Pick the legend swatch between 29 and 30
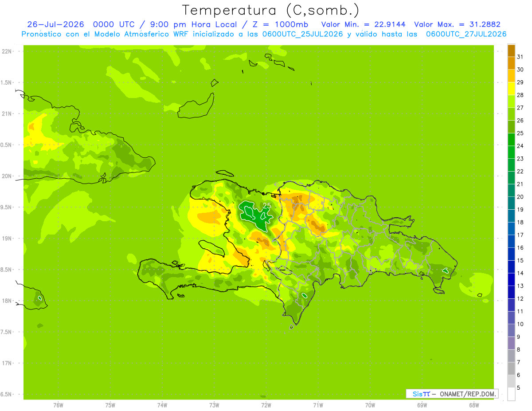The height and width of the screenshot is (411, 532). point(511,76)
